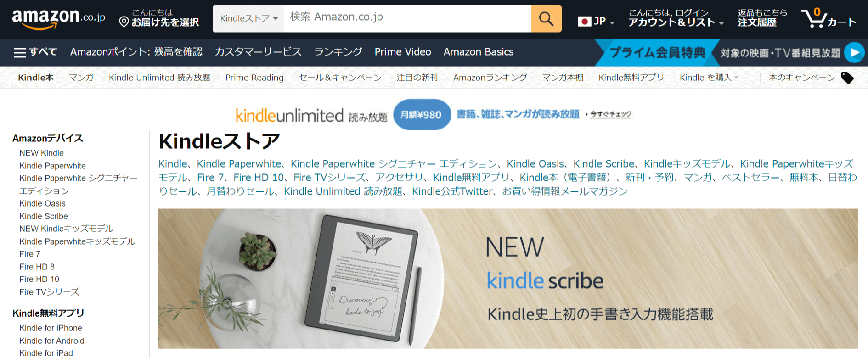Click the orange search magnifier button
The image size is (868, 358).
(x=546, y=19)
